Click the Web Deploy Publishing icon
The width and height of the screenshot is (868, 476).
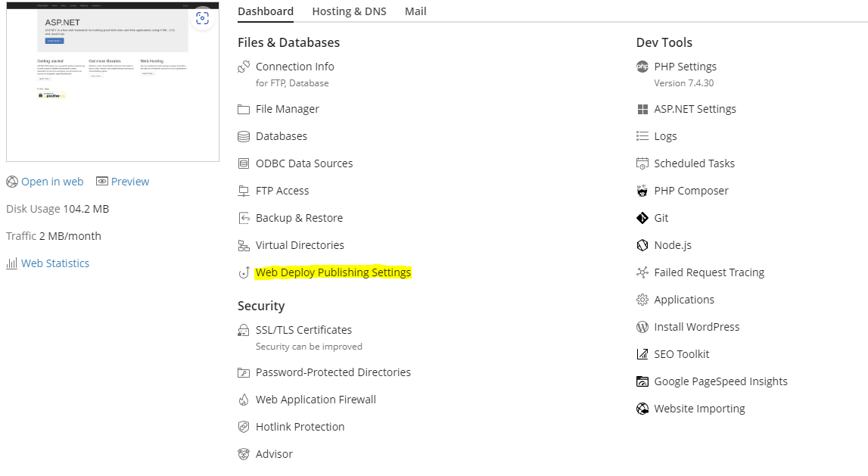[x=244, y=273]
